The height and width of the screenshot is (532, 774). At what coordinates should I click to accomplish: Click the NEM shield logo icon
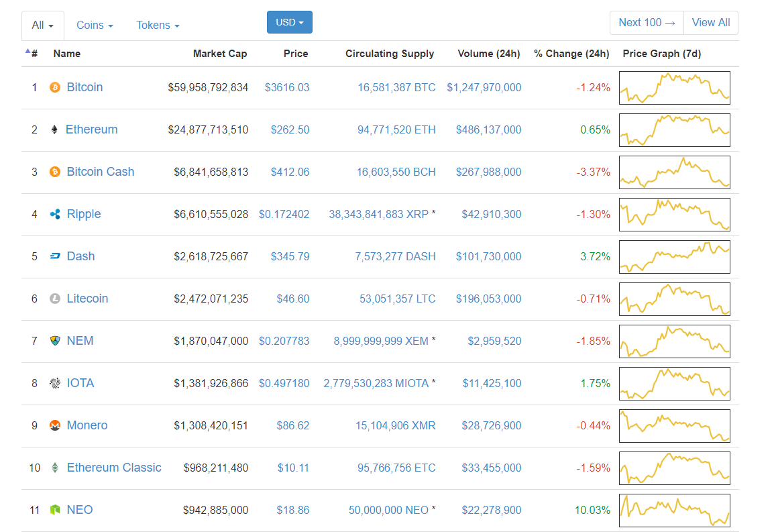55,341
